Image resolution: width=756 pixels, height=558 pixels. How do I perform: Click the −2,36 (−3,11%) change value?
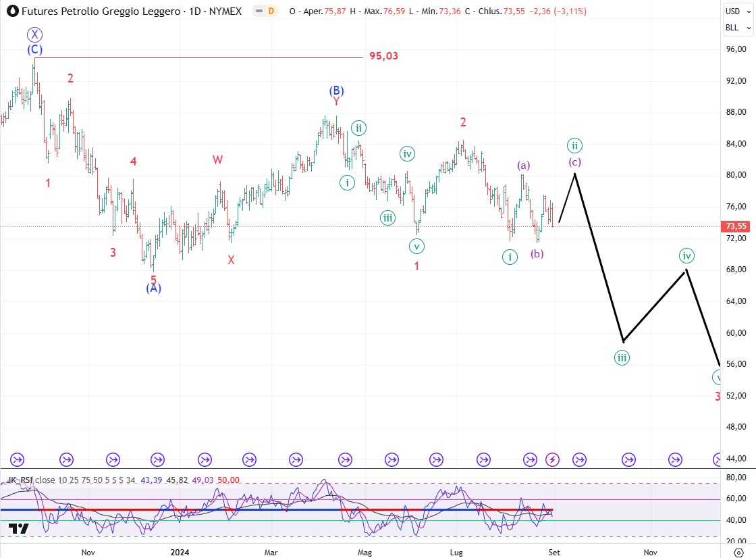click(x=558, y=11)
